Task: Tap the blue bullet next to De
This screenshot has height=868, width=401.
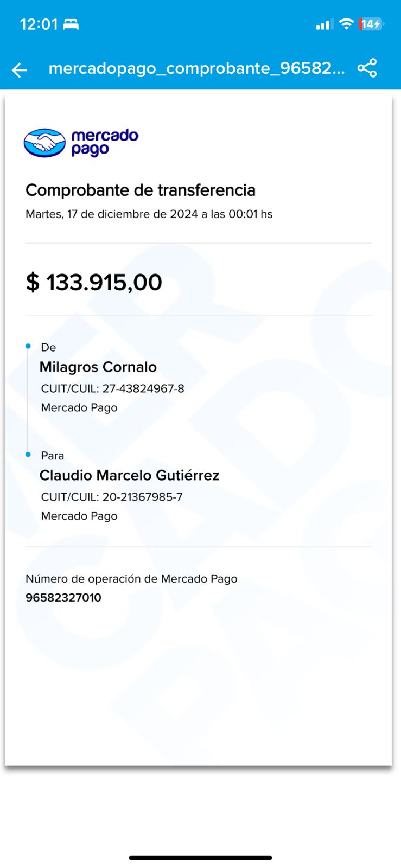Action: pos(28,346)
